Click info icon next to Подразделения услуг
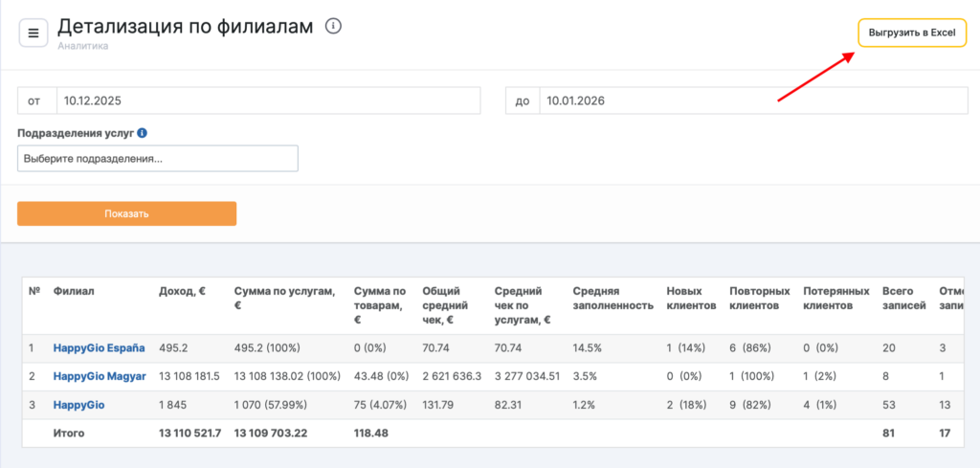Image resolution: width=980 pixels, height=468 pixels. coord(142,133)
